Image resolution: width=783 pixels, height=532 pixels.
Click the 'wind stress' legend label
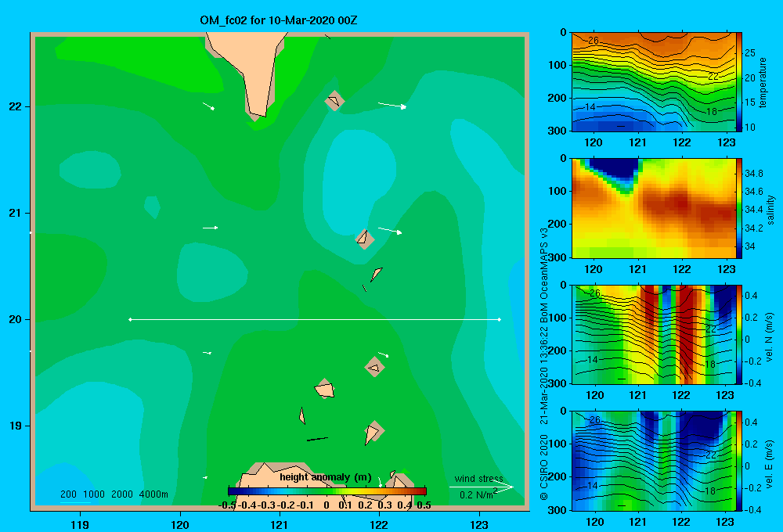coord(479,479)
